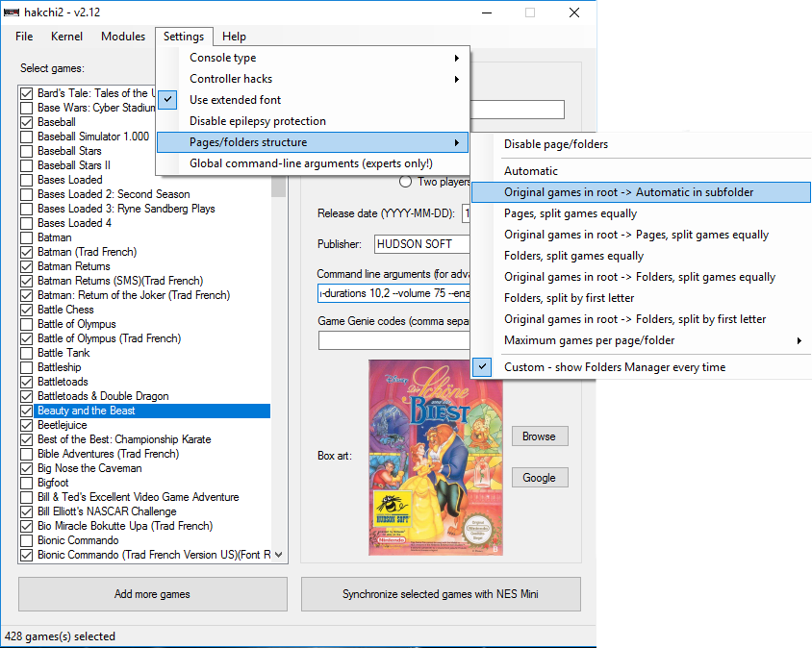Image resolution: width=812 pixels, height=648 pixels.
Task: Open the Kernel menu
Action: tap(66, 37)
